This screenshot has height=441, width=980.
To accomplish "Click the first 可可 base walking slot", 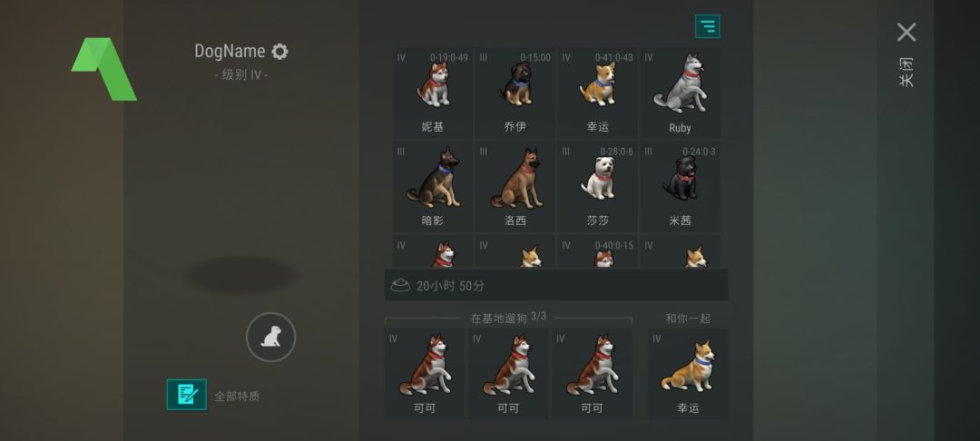I will coord(425,374).
